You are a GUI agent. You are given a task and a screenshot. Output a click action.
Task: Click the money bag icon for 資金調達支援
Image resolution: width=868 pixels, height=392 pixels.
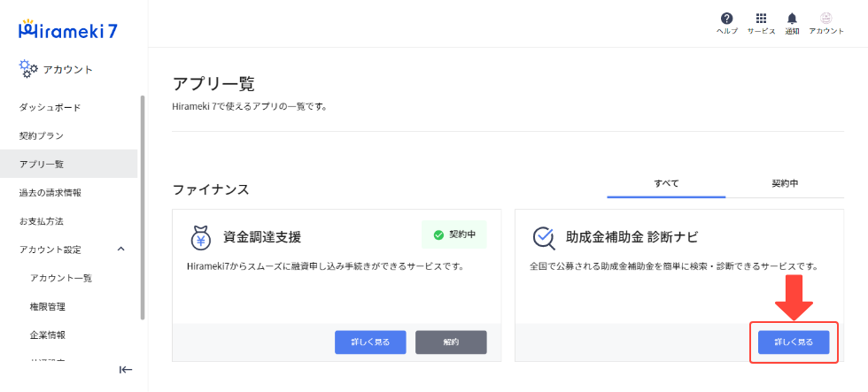(202, 237)
